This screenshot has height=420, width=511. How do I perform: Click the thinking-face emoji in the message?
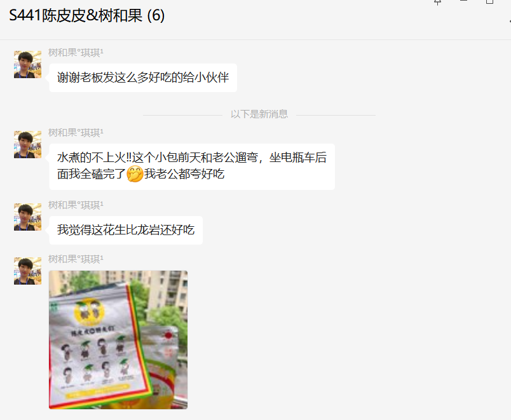(135, 173)
